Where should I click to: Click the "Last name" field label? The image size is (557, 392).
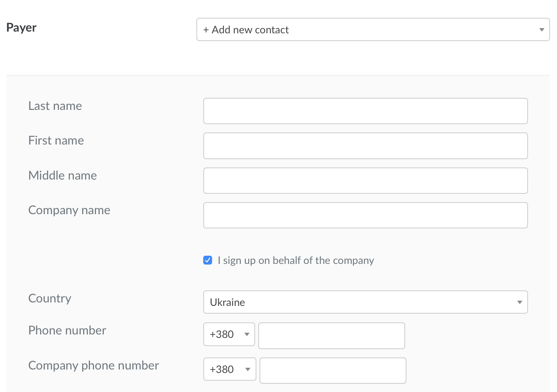click(x=55, y=106)
